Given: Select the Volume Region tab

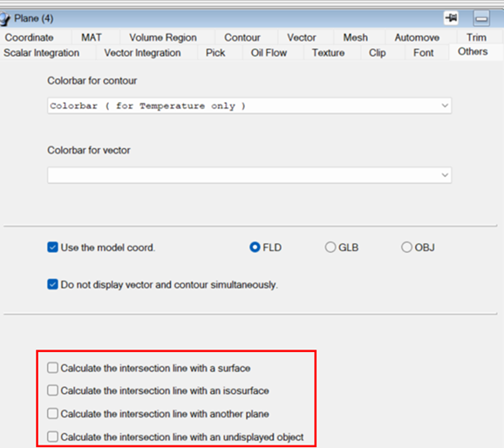Looking at the screenshot, I should click(163, 37).
